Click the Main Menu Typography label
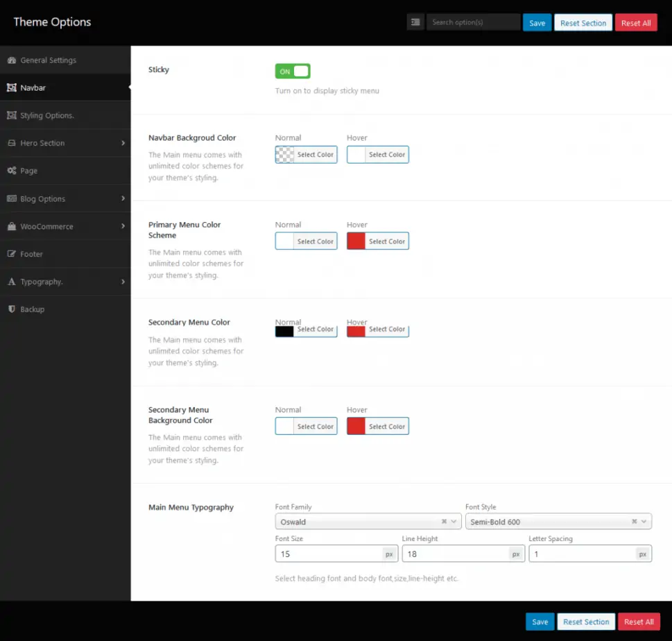The height and width of the screenshot is (641, 672). [x=191, y=507]
